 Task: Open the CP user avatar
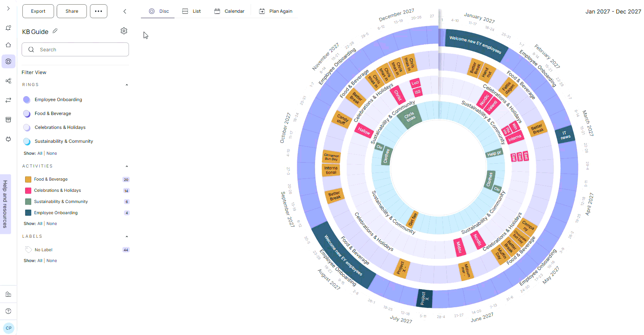(x=8, y=328)
